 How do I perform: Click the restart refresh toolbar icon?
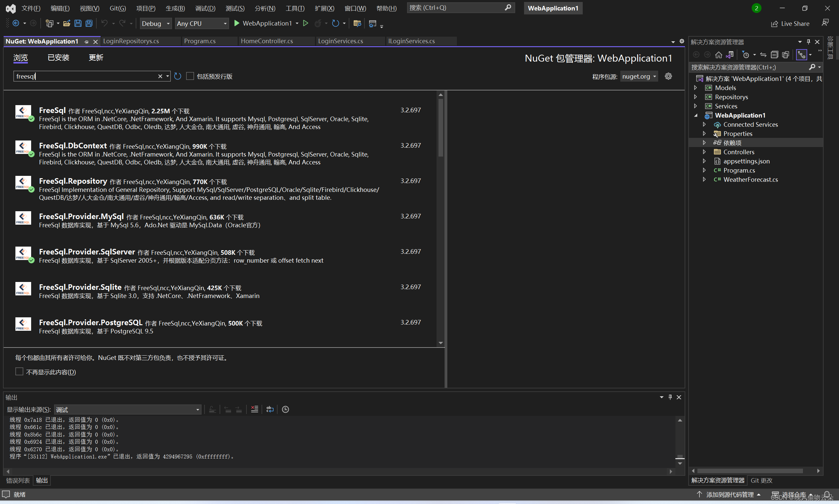click(x=335, y=23)
